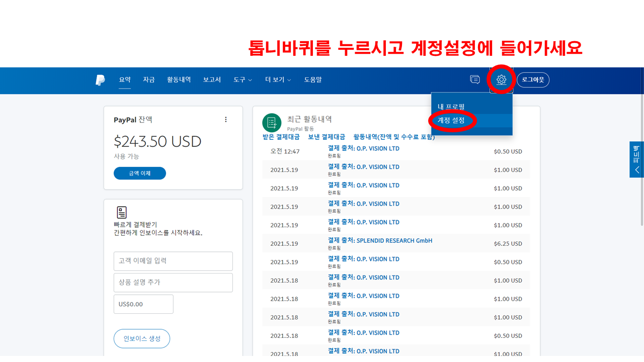The height and width of the screenshot is (362, 644).
Task: Click the PayPal 잔액 heading
Action: point(133,120)
